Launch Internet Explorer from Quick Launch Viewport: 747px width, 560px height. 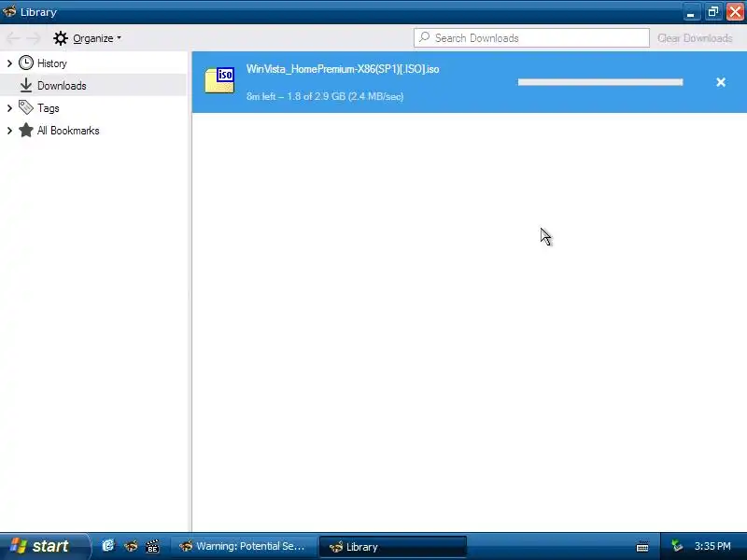108,546
